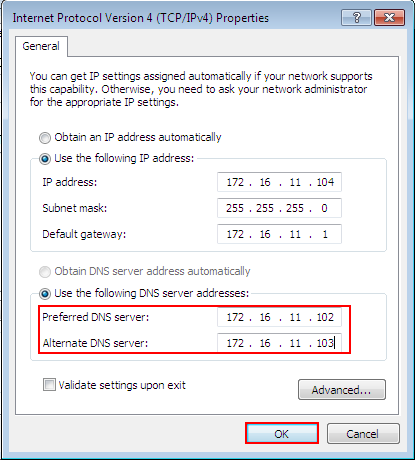This screenshot has height=460, width=415.
Task: Choose Obtain DNS server address automatically
Action: pyautogui.click(x=144, y=271)
